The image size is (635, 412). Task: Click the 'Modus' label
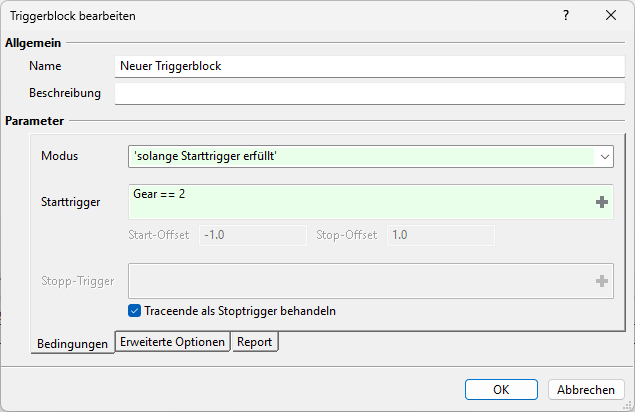point(60,156)
